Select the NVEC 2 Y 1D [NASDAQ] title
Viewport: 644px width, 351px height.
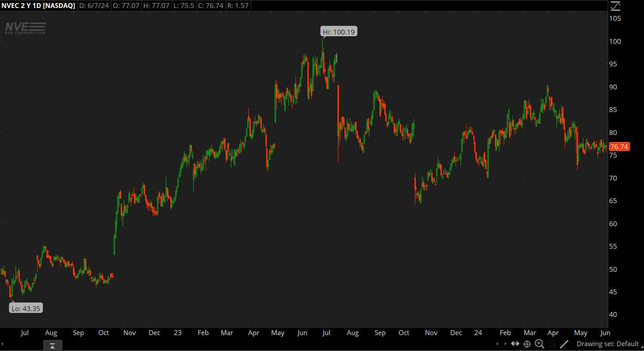pos(38,6)
